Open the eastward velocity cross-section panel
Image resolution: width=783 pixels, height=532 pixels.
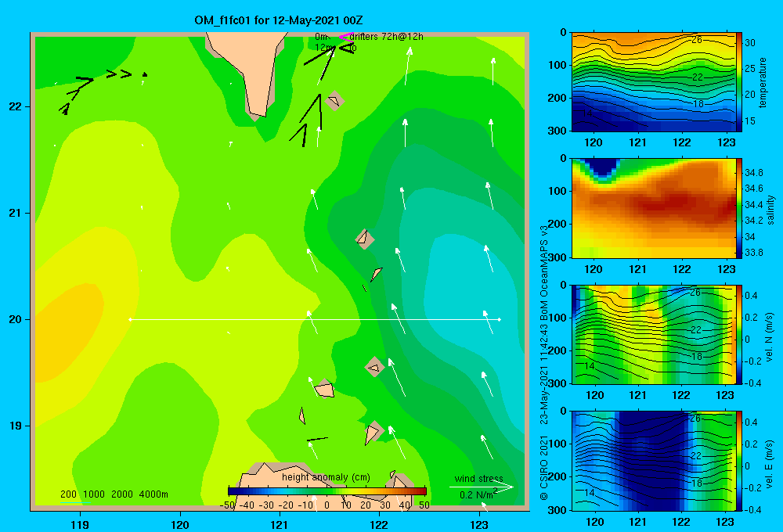click(654, 461)
